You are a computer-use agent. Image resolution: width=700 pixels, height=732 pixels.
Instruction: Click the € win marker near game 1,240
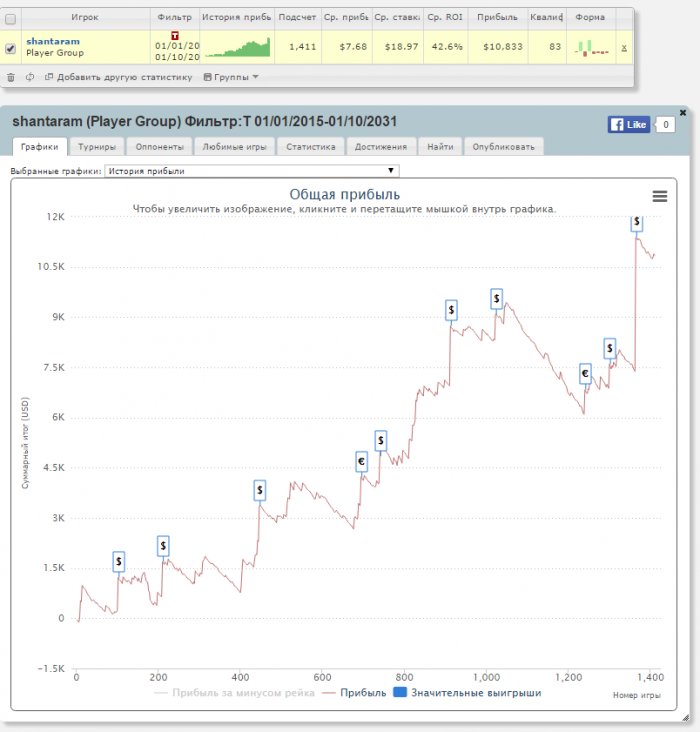click(x=585, y=373)
